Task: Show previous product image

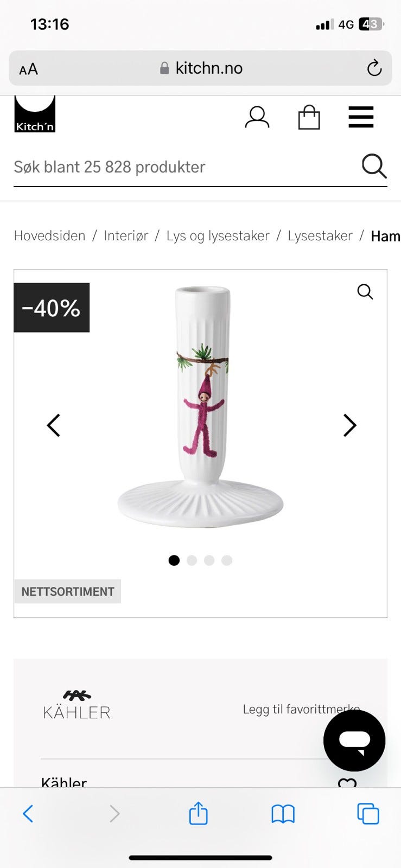Action: pos(53,425)
